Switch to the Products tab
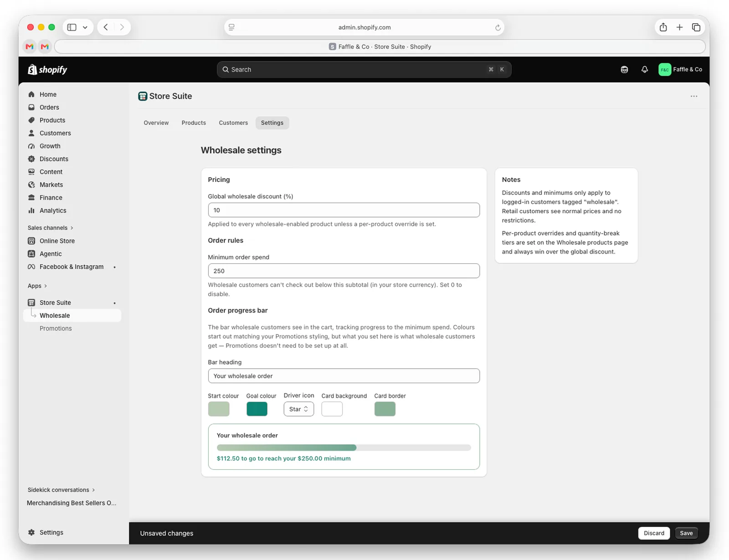This screenshot has width=729, height=560. click(x=194, y=123)
